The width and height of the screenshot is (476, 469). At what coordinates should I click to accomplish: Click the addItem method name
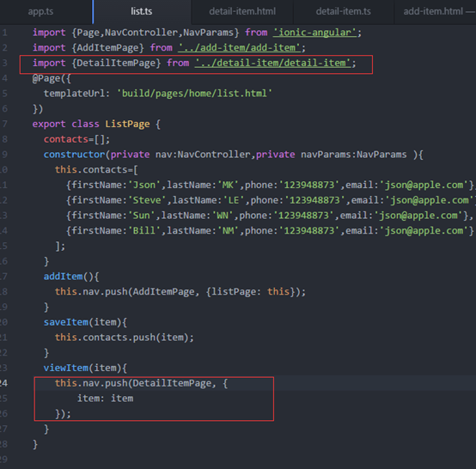click(63, 277)
